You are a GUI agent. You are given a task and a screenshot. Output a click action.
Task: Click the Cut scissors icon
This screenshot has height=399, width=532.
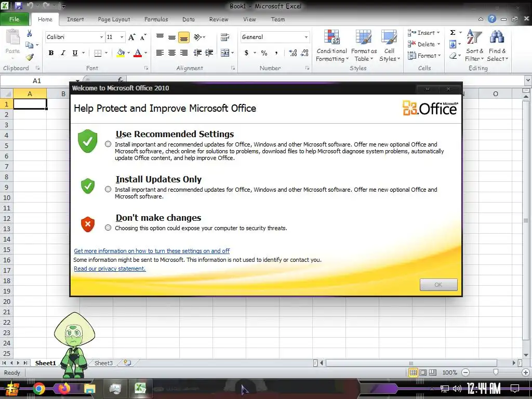[30, 33]
